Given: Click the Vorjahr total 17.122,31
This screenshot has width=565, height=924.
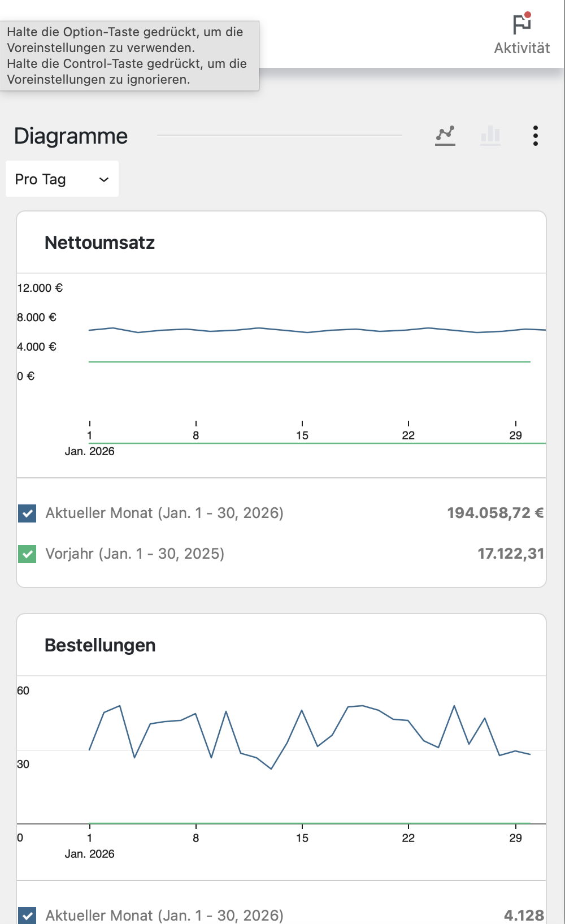Looking at the screenshot, I should (510, 554).
